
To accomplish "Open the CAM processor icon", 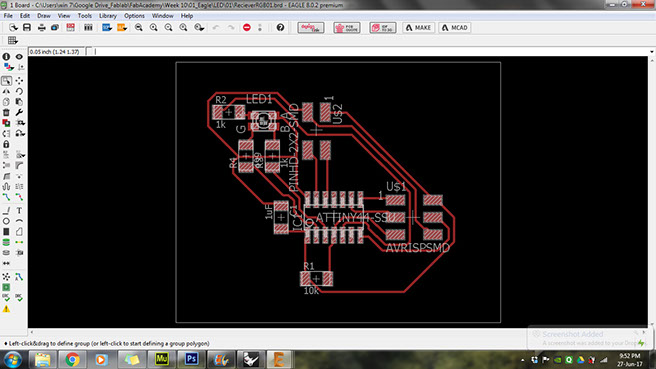I will (55, 28).
